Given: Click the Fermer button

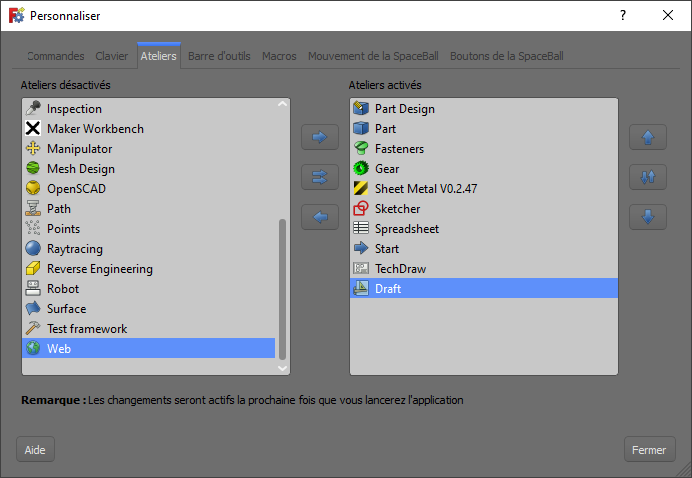Looking at the screenshot, I should (649, 450).
